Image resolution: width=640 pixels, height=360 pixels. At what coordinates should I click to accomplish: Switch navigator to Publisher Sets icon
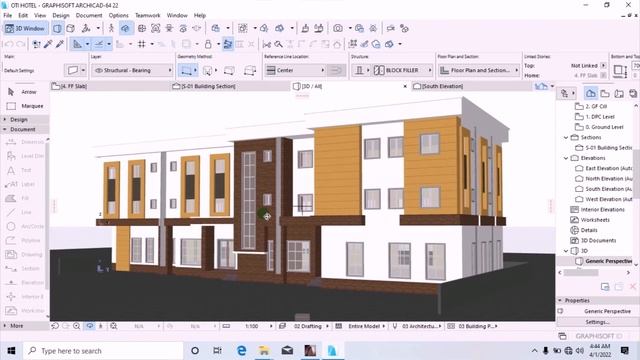[633, 93]
